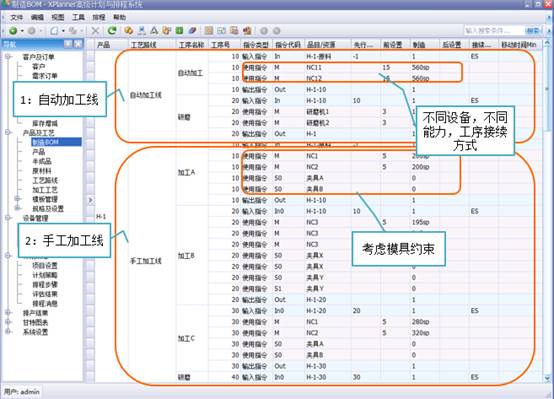
Task: Open the 文件 menu
Action: [16, 17]
